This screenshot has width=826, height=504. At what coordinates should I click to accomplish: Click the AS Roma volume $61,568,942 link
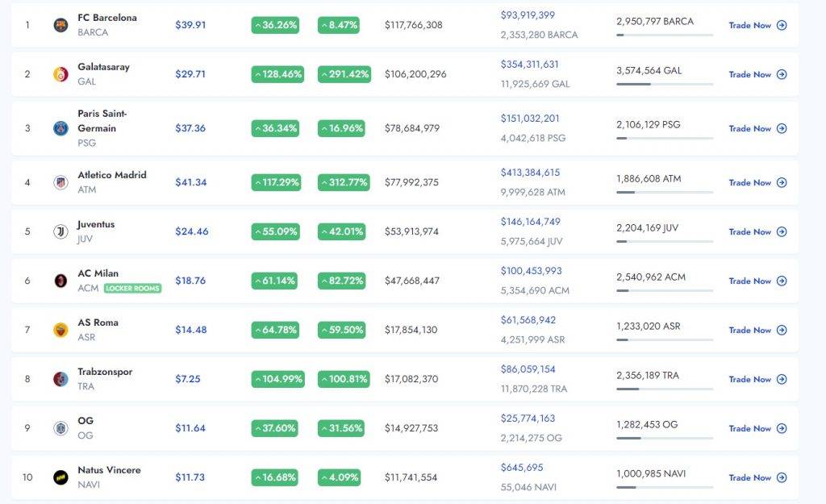coord(528,320)
